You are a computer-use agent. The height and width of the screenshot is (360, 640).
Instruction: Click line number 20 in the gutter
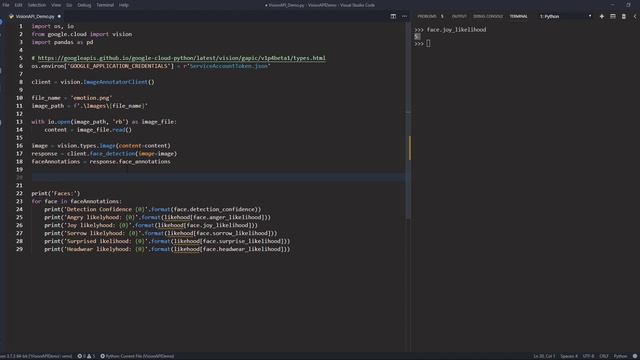click(x=20, y=177)
